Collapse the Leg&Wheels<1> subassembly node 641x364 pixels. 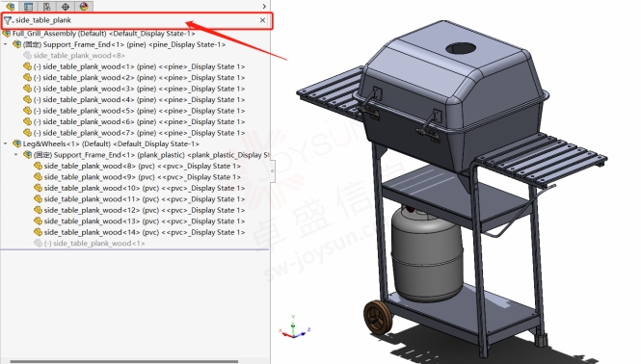[6, 143]
